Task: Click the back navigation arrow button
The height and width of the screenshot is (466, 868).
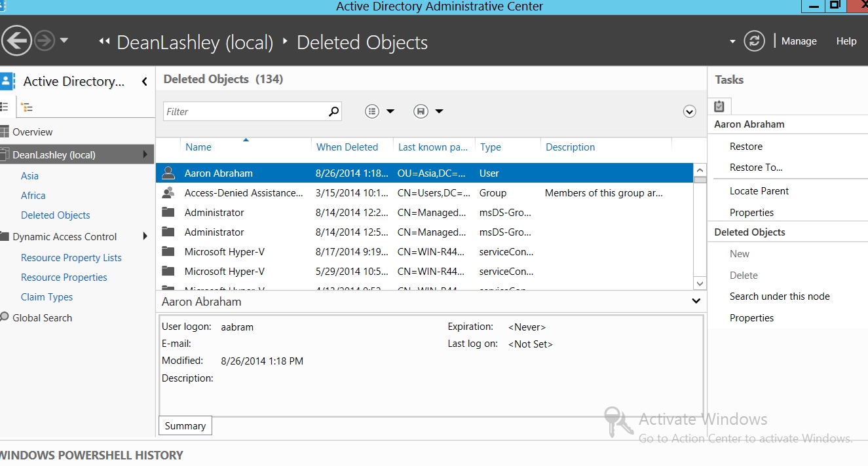Action: (16, 41)
